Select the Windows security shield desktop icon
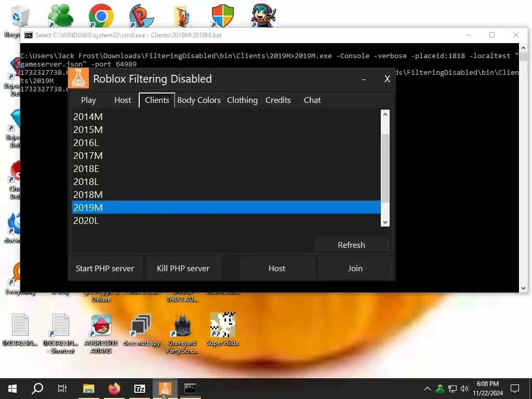 [222, 16]
